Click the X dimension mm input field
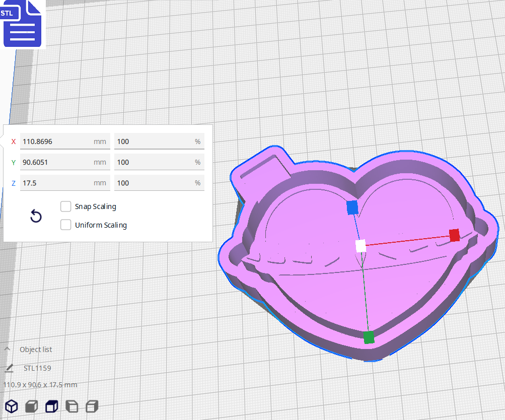Screen dimensions: 505x420 (65, 142)
